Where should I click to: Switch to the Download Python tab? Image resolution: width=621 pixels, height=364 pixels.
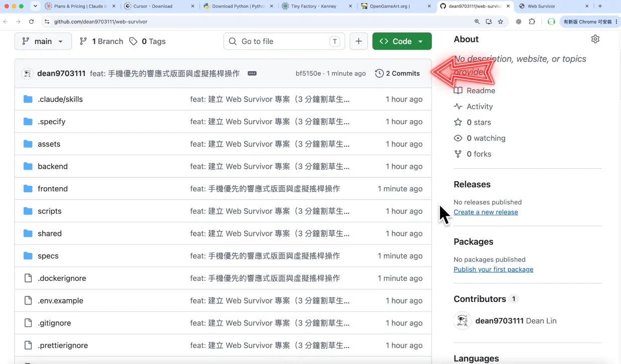[239, 7]
